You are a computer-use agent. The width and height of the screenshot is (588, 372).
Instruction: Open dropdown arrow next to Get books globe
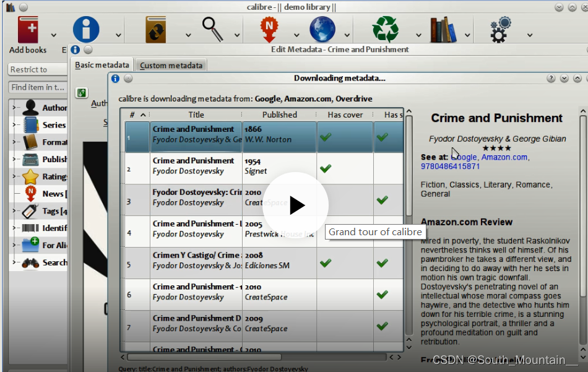coord(347,35)
